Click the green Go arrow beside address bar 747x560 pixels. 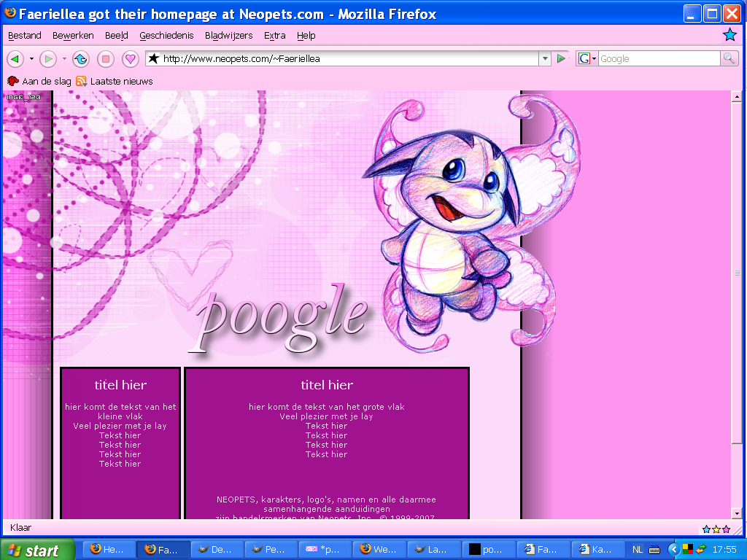[561, 58]
